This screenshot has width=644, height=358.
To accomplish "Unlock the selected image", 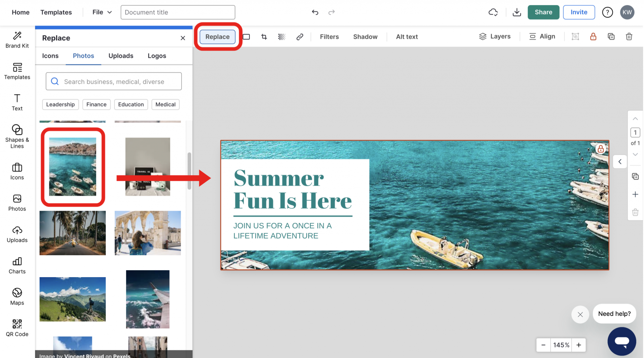I will tap(593, 36).
